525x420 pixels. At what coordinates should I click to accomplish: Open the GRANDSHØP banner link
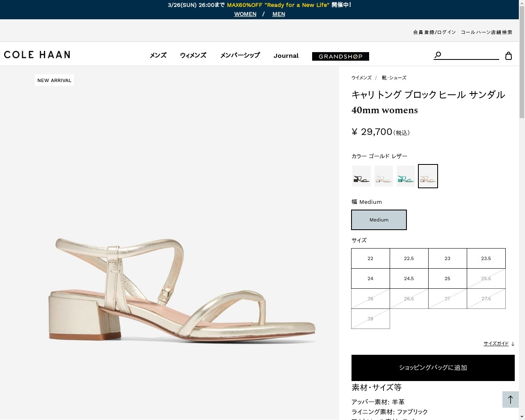tap(340, 56)
